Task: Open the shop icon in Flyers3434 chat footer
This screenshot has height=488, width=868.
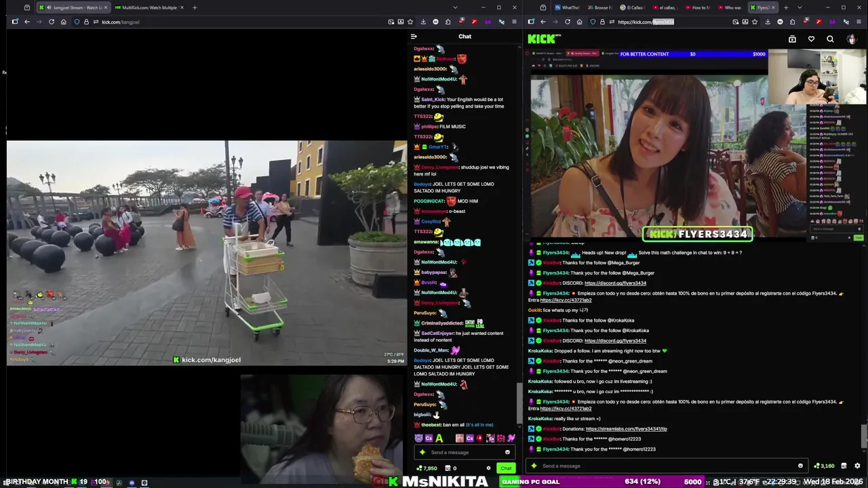Action: pyautogui.click(x=844, y=466)
